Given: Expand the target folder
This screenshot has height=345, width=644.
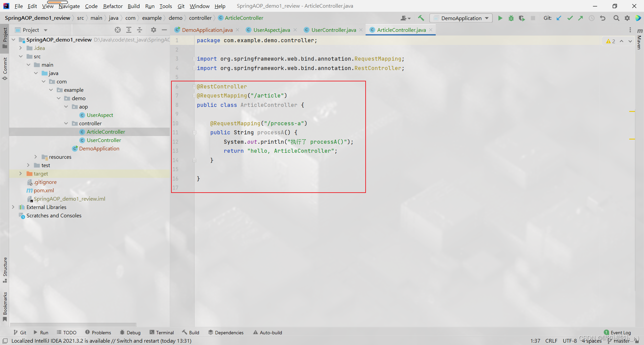Looking at the screenshot, I should (x=21, y=174).
